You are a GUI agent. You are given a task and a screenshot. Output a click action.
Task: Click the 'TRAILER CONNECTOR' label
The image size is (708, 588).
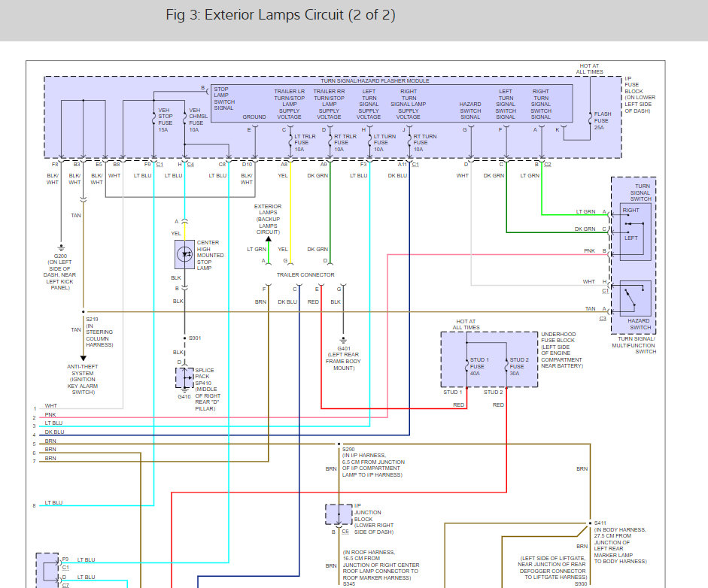point(305,274)
